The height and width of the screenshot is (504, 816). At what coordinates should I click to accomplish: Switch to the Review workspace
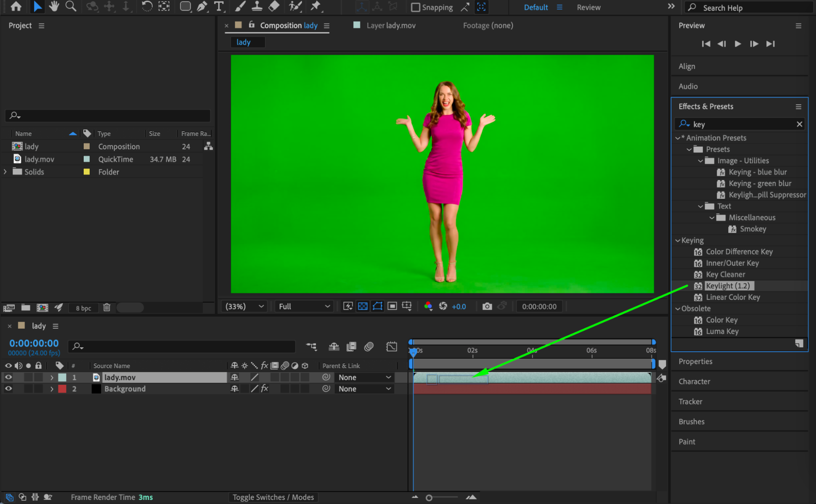tap(588, 7)
